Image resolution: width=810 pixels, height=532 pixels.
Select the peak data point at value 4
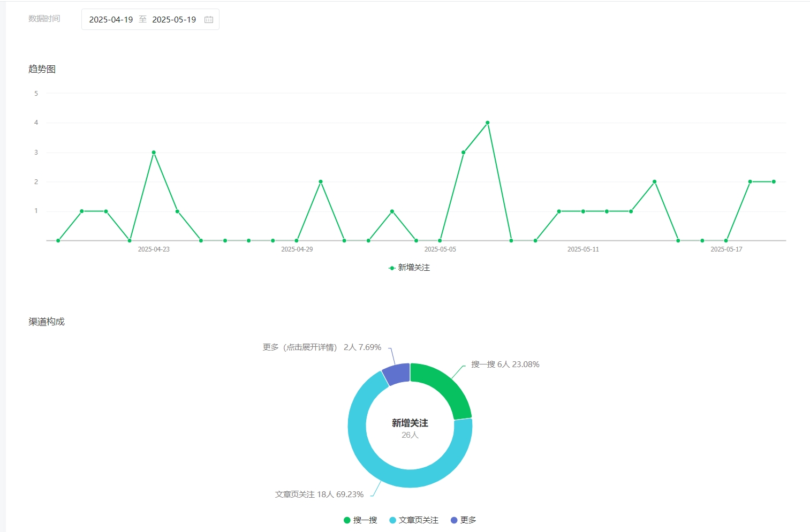click(x=487, y=123)
